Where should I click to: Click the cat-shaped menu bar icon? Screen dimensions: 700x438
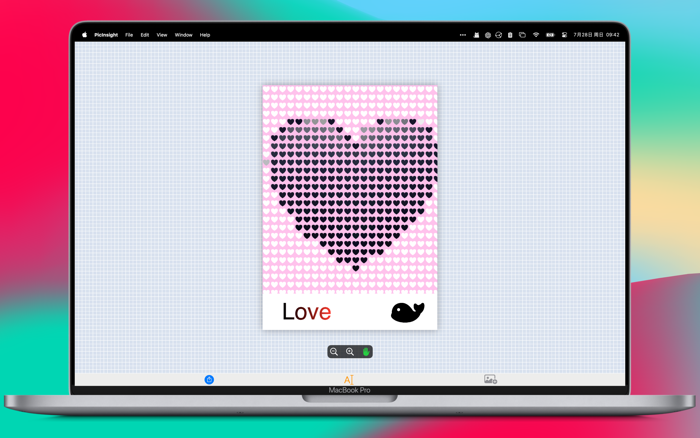click(476, 35)
